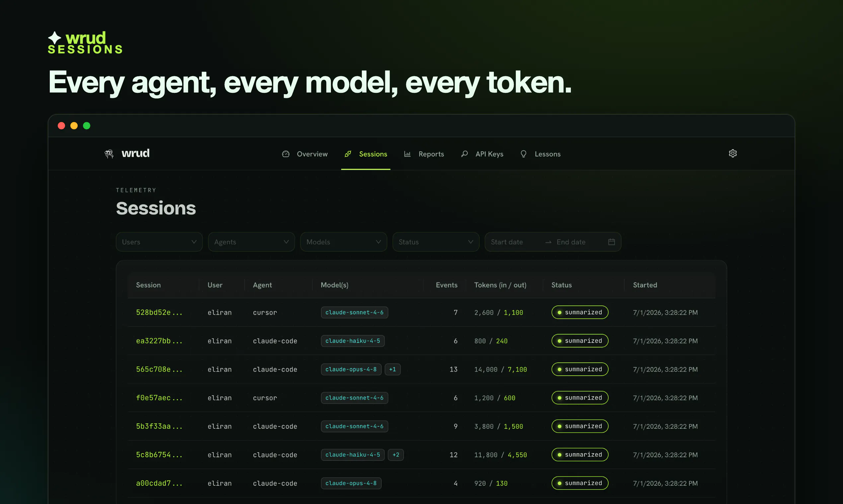Click the Sessions plug icon
This screenshot has width=843, height=504.
coord(348,154)
